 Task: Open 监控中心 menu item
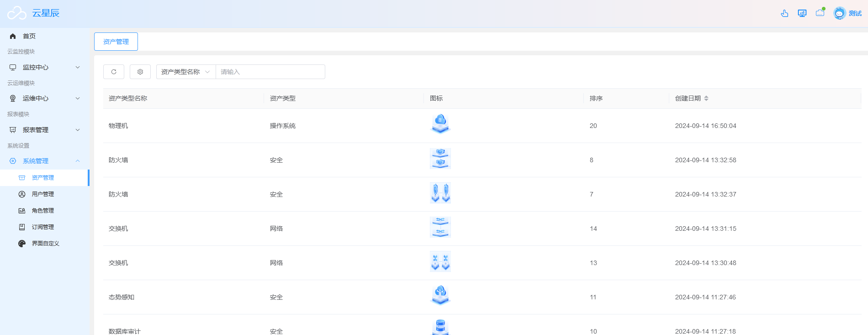point(45,67)
